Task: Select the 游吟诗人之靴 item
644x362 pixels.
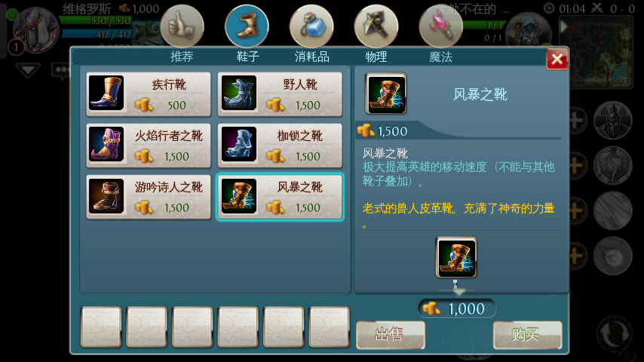Action: click(x=149, y=197)
